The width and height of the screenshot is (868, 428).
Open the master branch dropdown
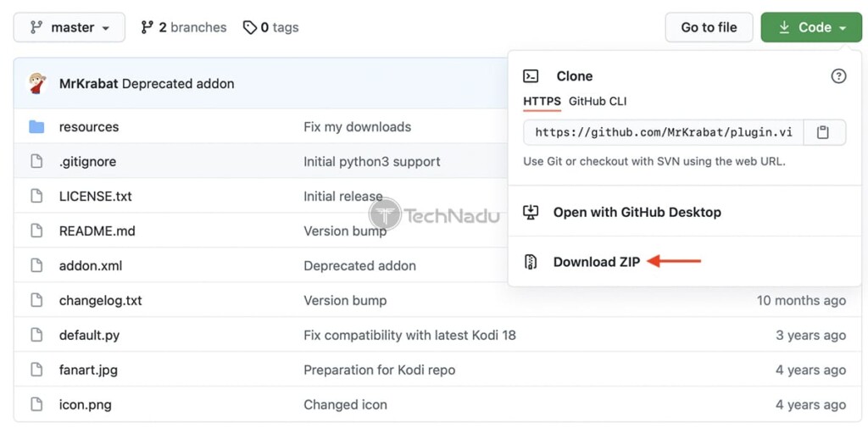point(70,27)
